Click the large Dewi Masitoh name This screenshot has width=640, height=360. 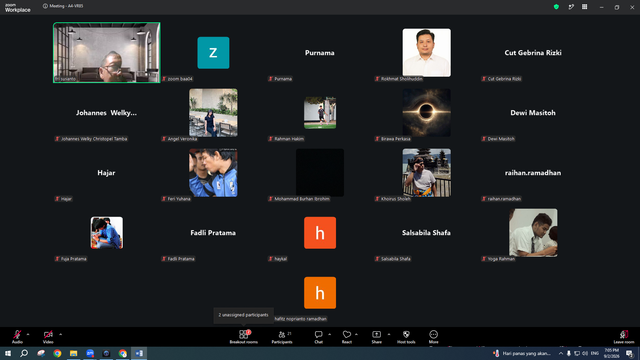click(x=533, y=113)
